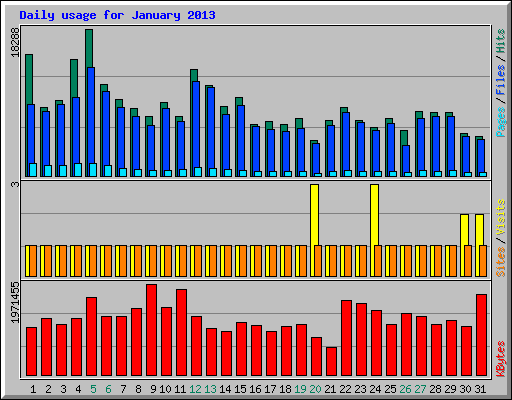Click day label 16 on the x-axis
Screen dimensions: 512x400
[x=255, y=389]
